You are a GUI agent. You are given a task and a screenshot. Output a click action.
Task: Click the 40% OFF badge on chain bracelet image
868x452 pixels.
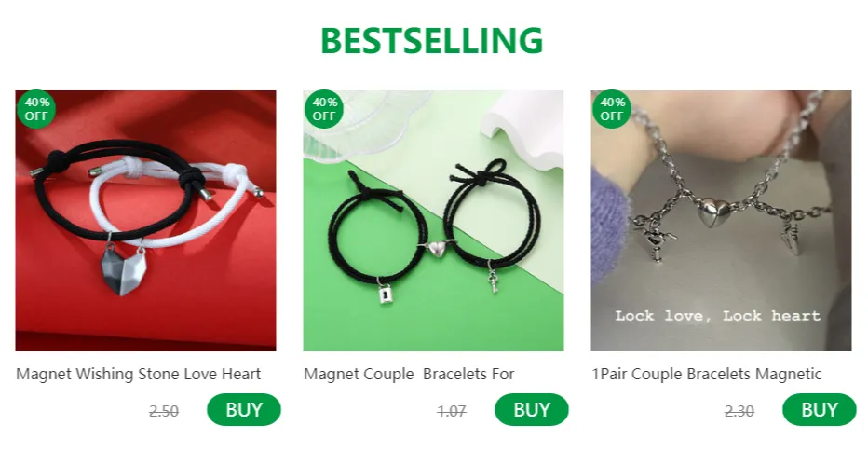612,109
